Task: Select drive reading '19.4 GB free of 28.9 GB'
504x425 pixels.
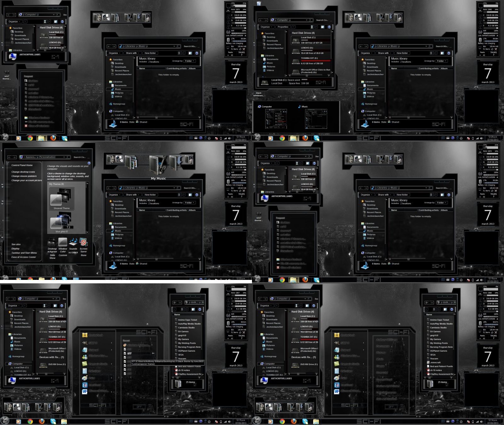Action: coord(311,51)
